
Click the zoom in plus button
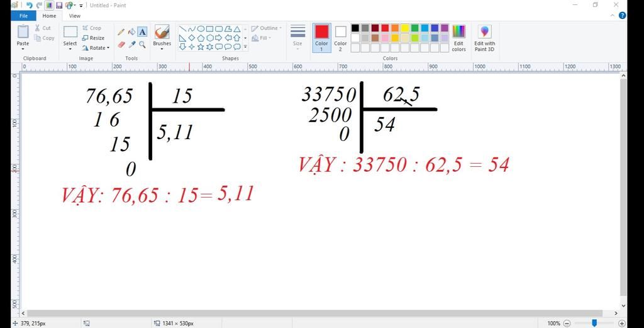(622, 324)
